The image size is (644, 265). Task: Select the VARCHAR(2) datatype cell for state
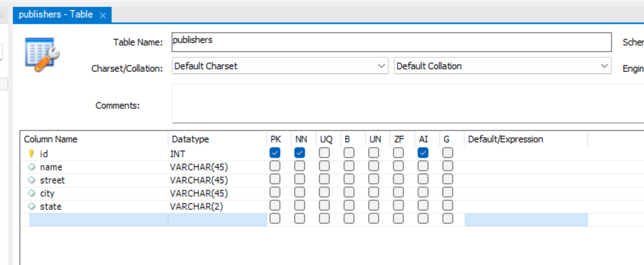click(217, 206)
